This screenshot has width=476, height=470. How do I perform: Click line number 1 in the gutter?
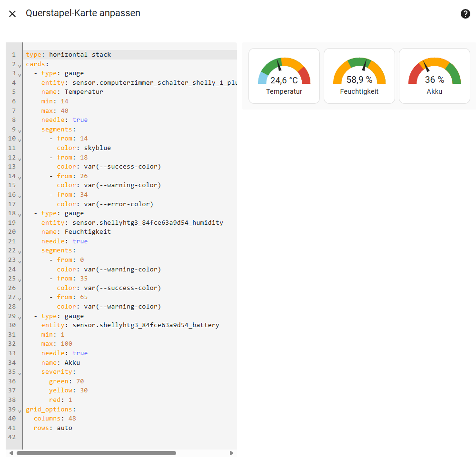tap(14, 55)
